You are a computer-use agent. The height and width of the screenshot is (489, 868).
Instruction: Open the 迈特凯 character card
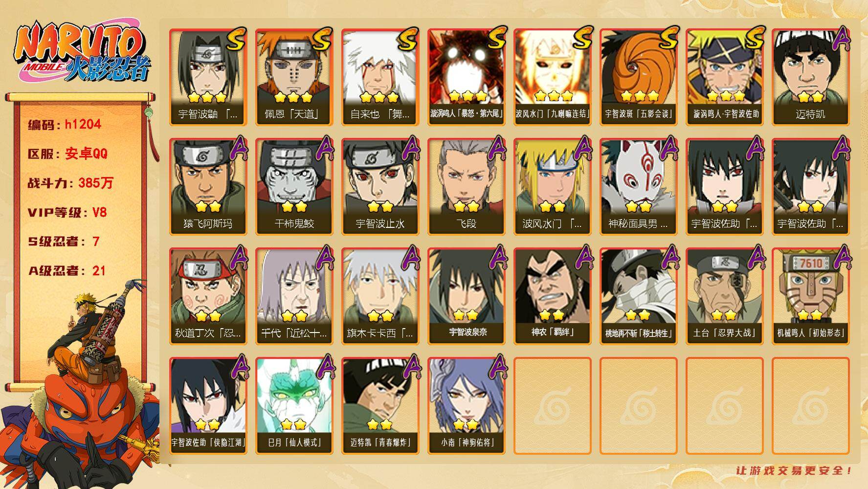[x=810, y=77]
